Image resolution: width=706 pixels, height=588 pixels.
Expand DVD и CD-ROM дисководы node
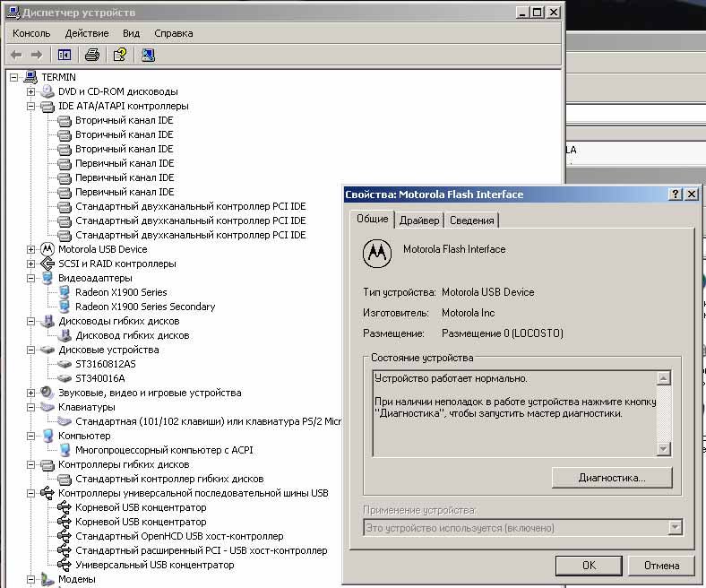pos(30,92)
